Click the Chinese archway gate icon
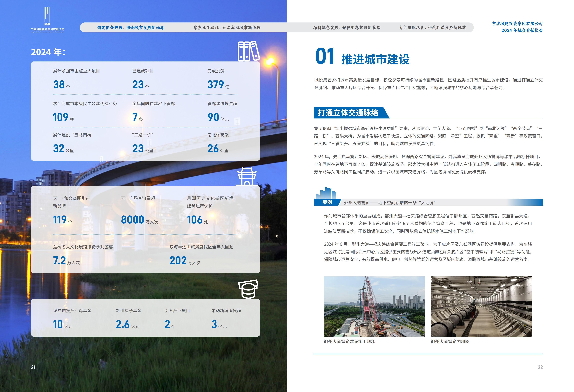This screenshot has height=392, width=574. pos(247,177)
